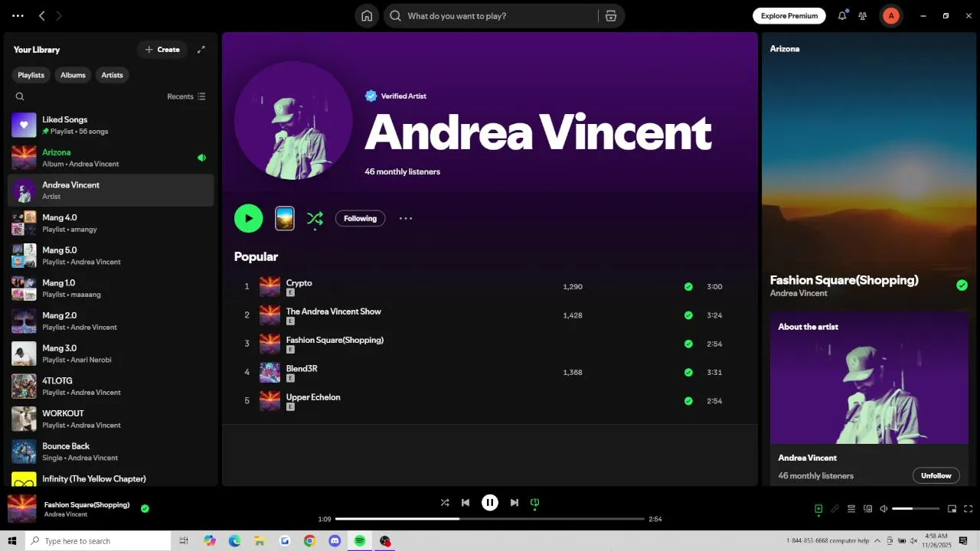Open Mang 4.0 playlist
The width and height of the screenshot is (980, 551).
point(111,223)
